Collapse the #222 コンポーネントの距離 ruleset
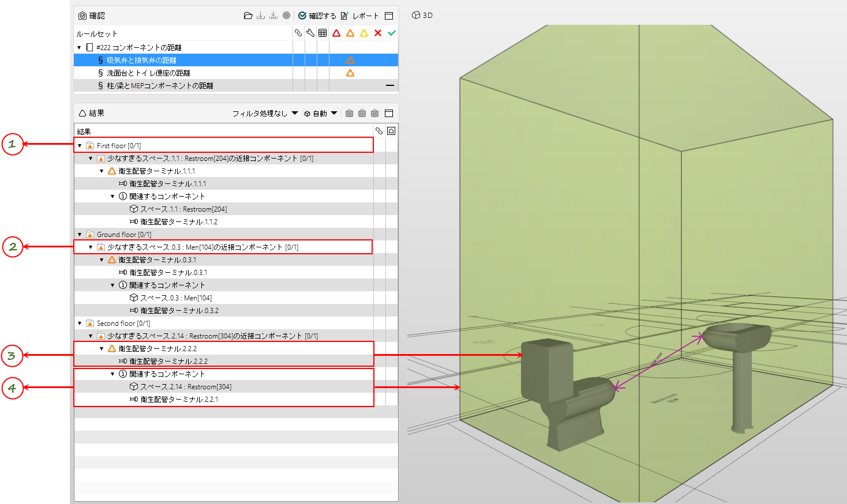The width and height of the screenshot is (847, 504). tap(79, 47)
